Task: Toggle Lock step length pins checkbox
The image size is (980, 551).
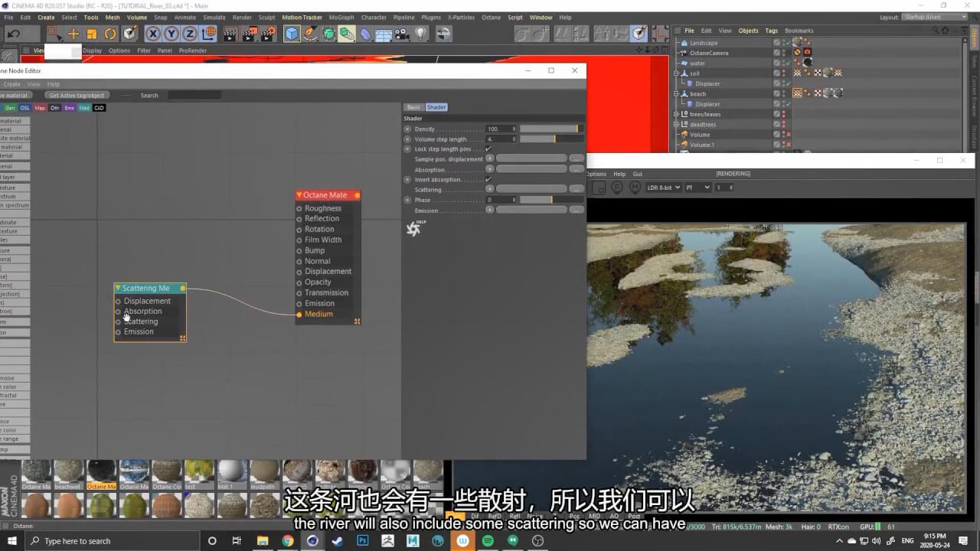Action: tap(488, 149)
